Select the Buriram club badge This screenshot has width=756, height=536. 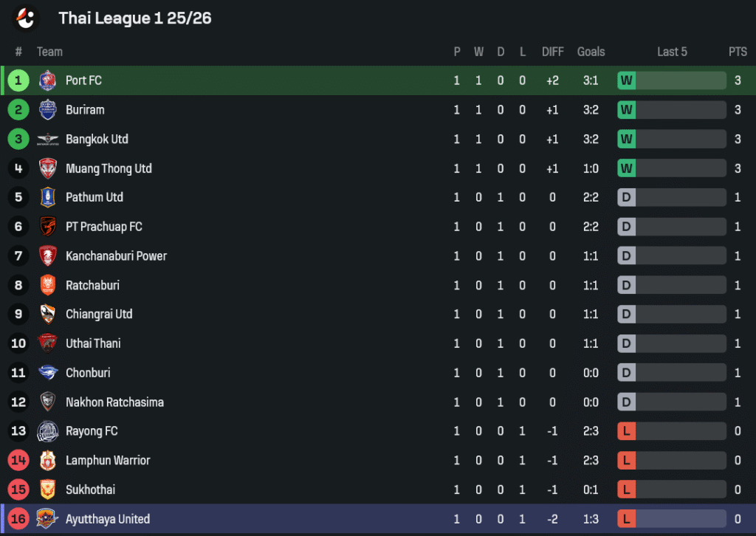point(48,110)
